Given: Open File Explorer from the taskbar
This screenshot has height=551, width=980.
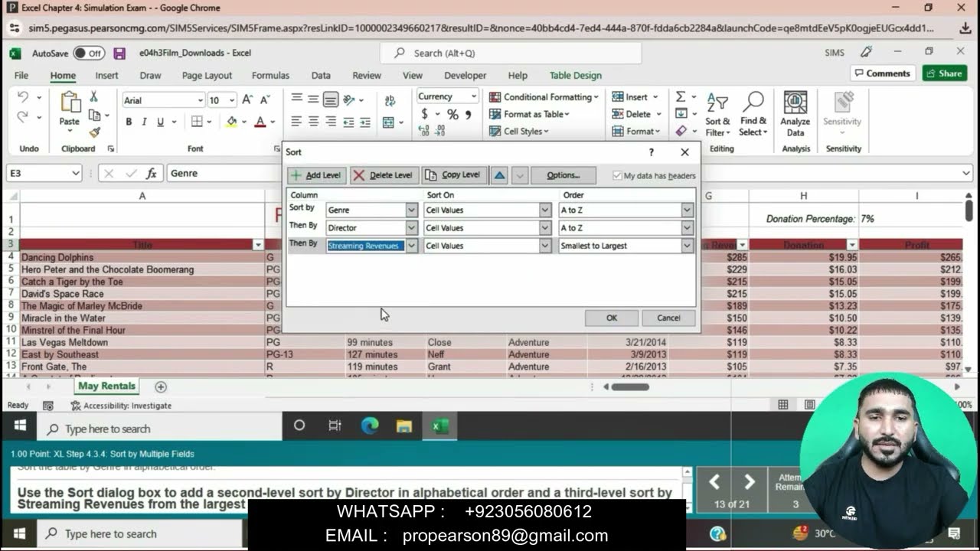Looking at the screenshot, I should (x=404, y=426).
